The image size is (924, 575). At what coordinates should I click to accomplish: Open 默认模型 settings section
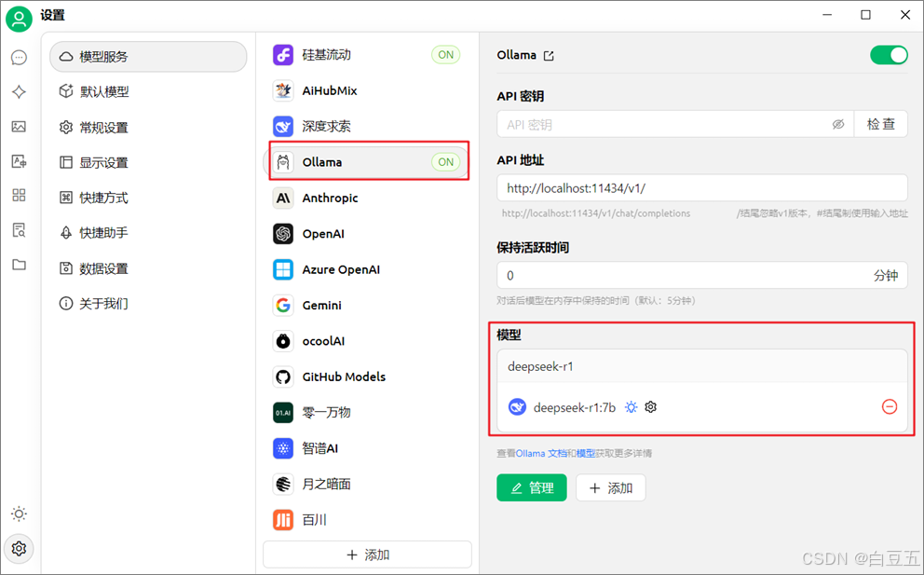click(148, 91)
